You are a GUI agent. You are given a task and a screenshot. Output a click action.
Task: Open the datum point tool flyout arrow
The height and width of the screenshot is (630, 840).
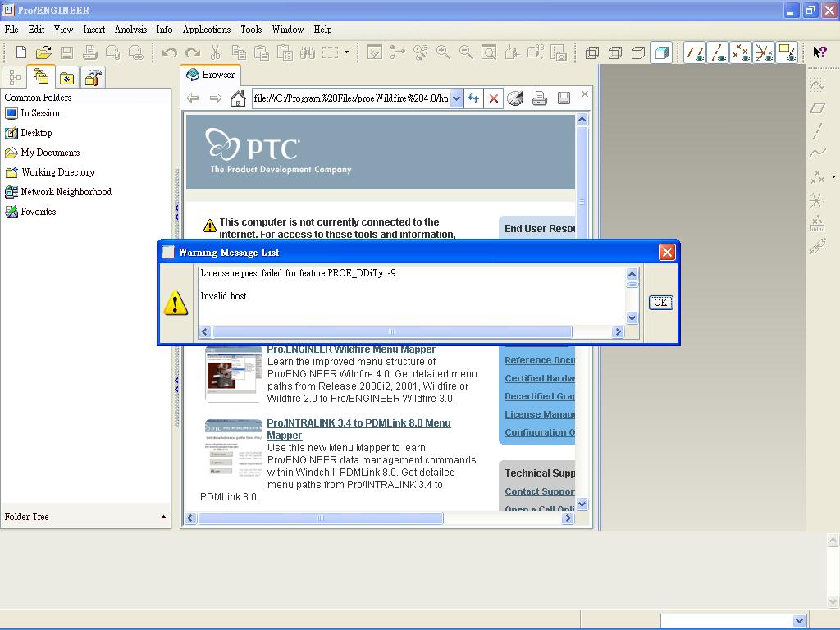pyautogui.click(x=833, y=176)
